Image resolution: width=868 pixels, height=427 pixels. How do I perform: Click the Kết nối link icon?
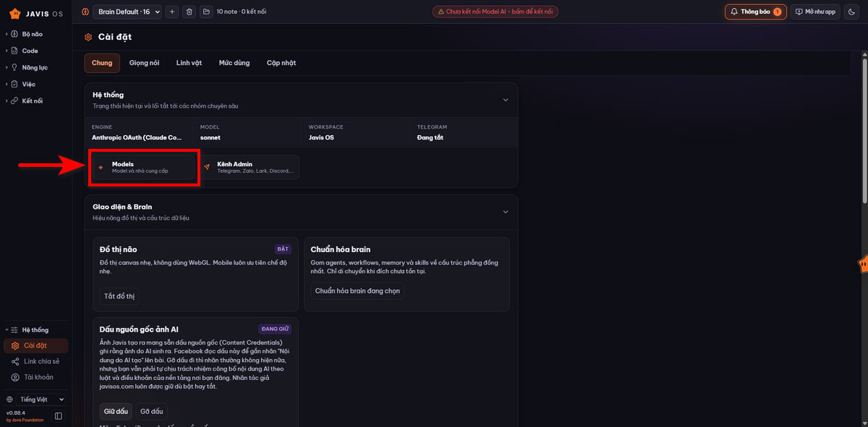click(x=15, y=100)
